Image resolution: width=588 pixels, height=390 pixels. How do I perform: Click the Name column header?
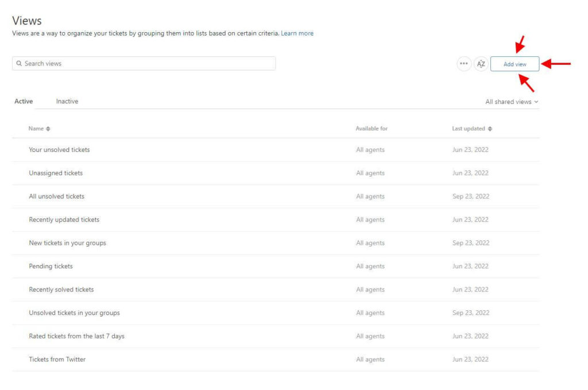[36, 128]
